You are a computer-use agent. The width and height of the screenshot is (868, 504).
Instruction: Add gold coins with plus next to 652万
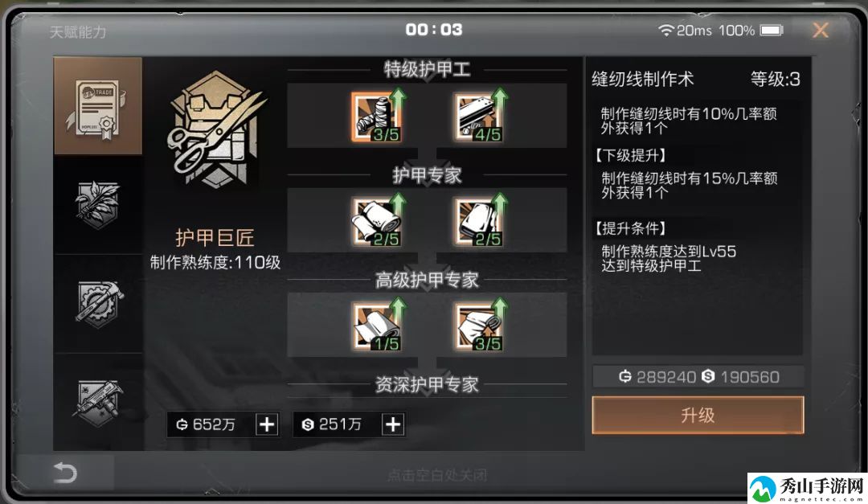point(267,424)
